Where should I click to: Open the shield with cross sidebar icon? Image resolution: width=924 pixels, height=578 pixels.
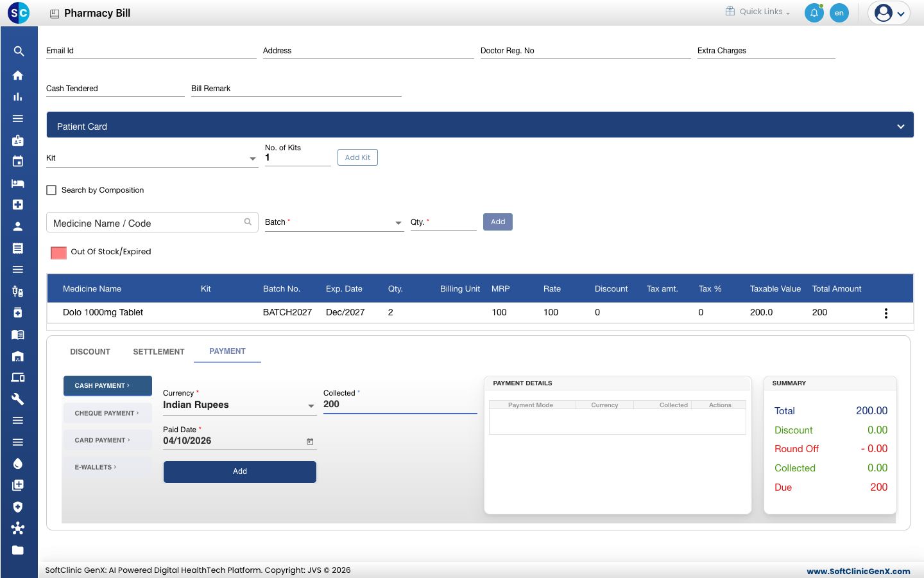[18, 507]
